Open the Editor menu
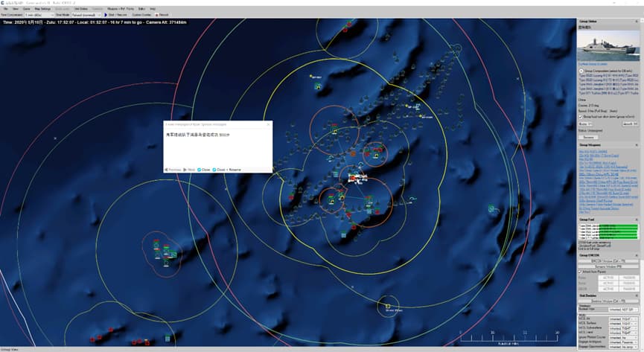The image size is (644, 352). [141, 9]
